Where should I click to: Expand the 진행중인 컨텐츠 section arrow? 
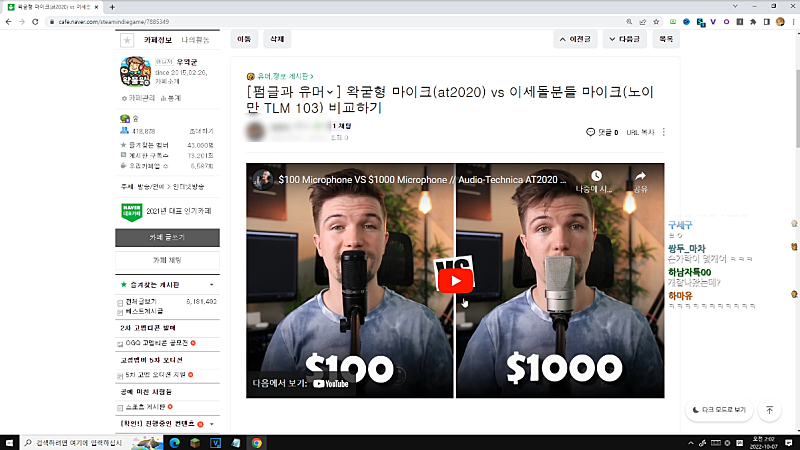pos(212,424)
